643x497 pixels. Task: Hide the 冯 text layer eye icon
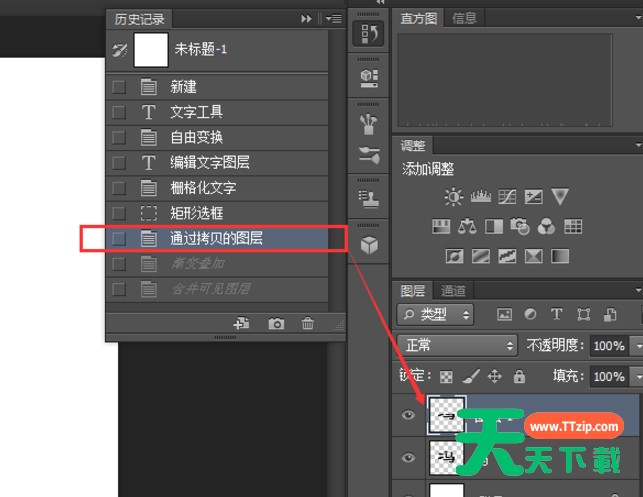click(408, 458)
